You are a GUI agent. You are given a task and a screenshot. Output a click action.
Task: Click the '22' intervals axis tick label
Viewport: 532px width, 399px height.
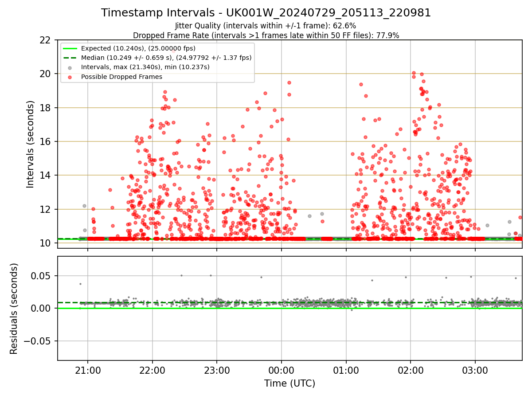coord(46,40)
